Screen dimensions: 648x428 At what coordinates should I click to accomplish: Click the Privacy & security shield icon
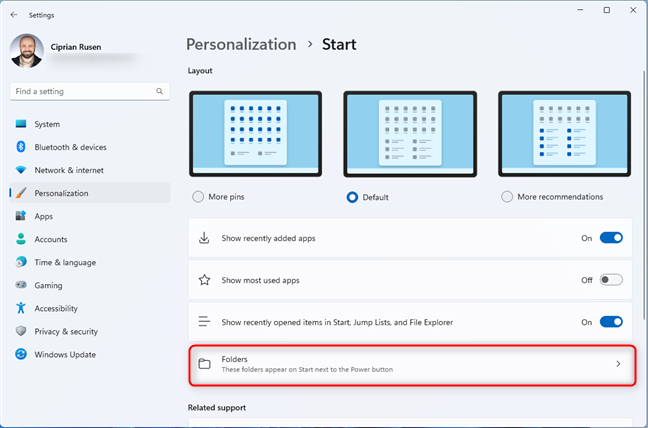click(21, 331)
